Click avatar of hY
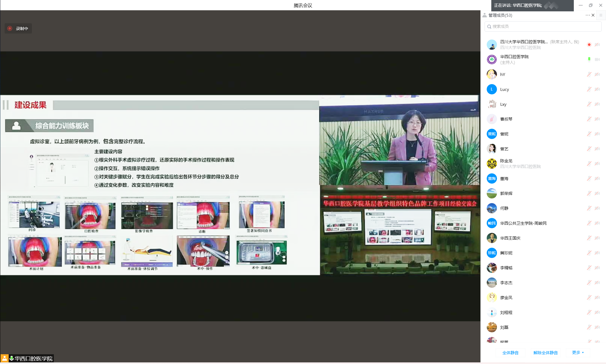 (492, 74)
